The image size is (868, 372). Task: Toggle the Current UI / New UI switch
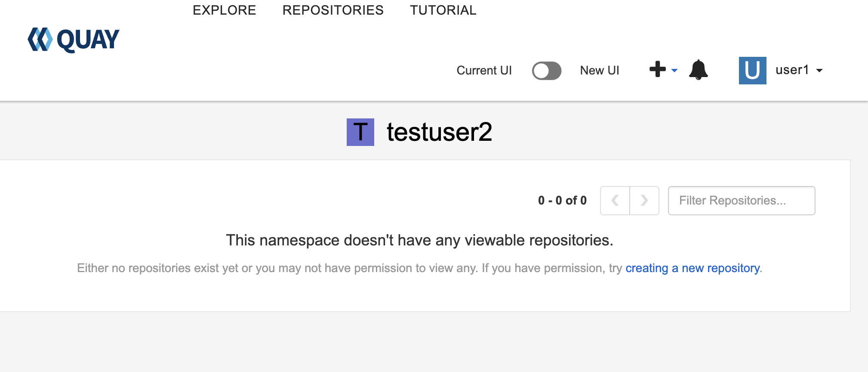click(x=546, y=71)
